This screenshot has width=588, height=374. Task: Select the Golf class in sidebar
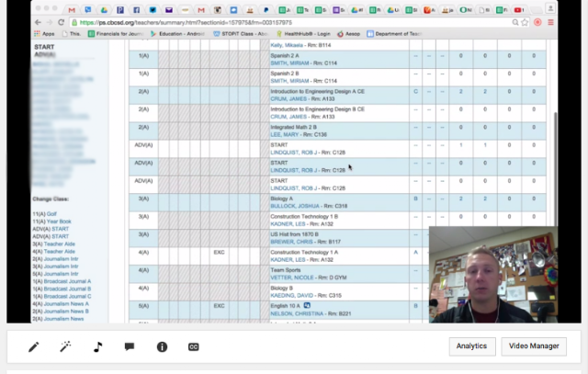(51, 214)
